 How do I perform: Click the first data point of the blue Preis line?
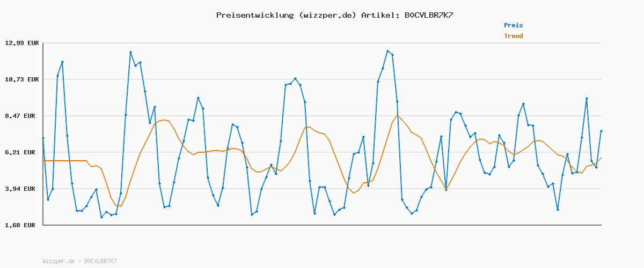click(x=43, y=138)
